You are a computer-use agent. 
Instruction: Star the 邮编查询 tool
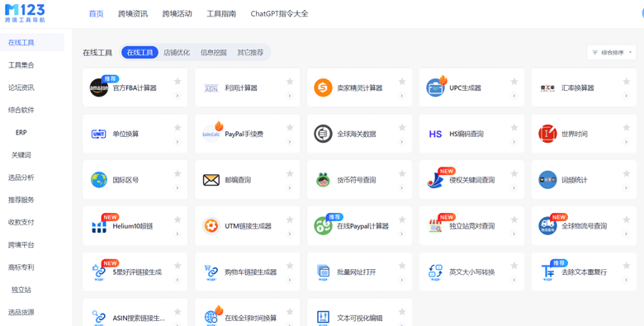pyautogui.click(x=290, y=173)
